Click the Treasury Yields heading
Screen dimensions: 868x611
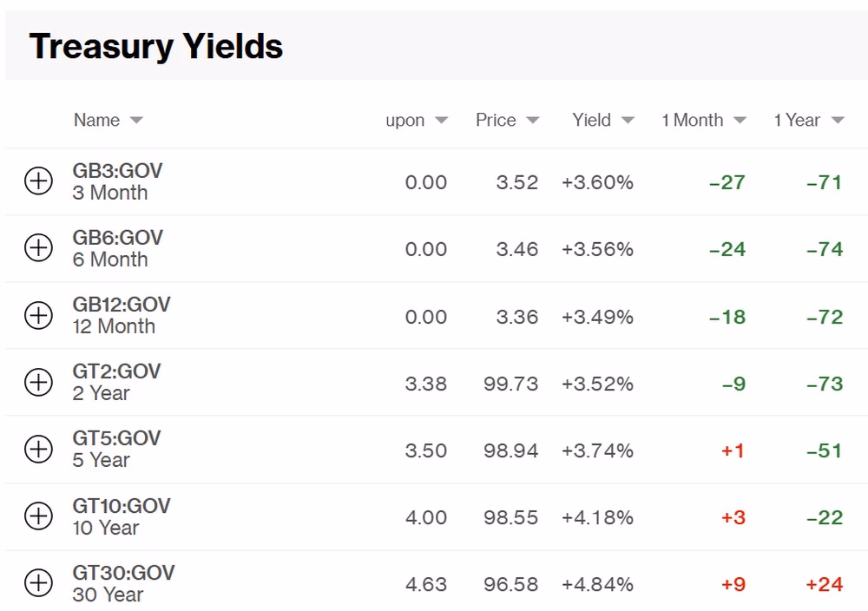pos(156,46)
